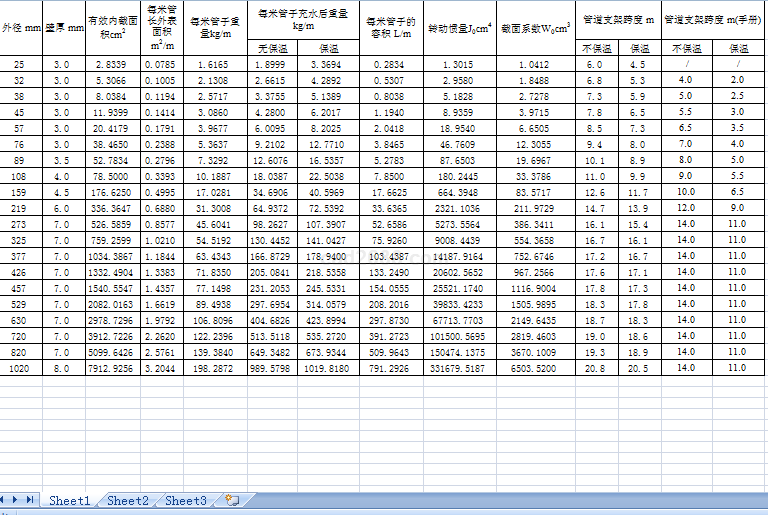Click the 每米管子重量kg/m header cell
This screenshot has height=515, width=768.
point(214,27)
